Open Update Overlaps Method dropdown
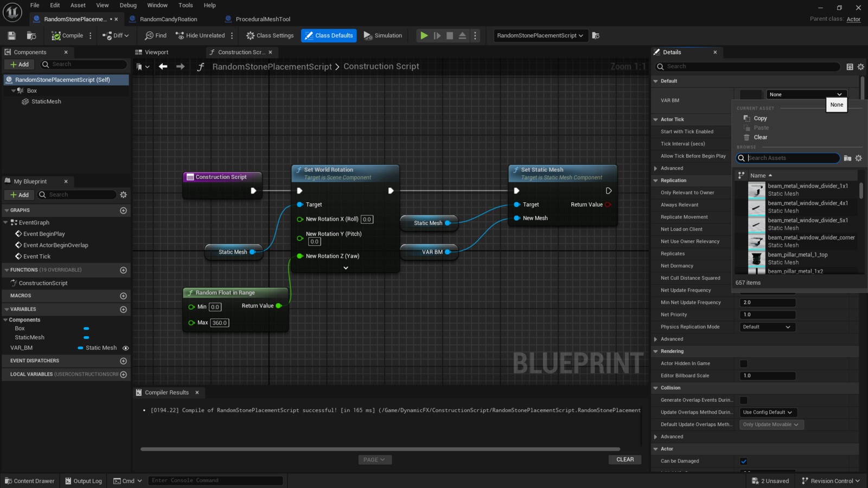This screenshot has width=868, height=488. click(x=768, y=413)
